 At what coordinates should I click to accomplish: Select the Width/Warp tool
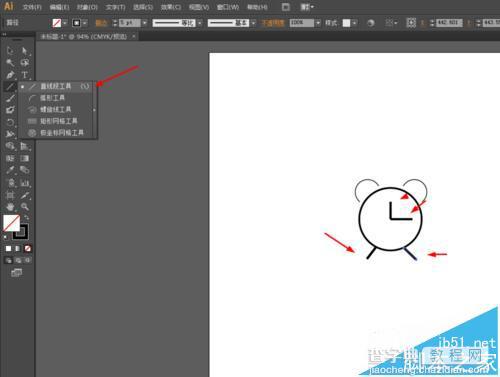pyautogui.click(x=10, y=134)
